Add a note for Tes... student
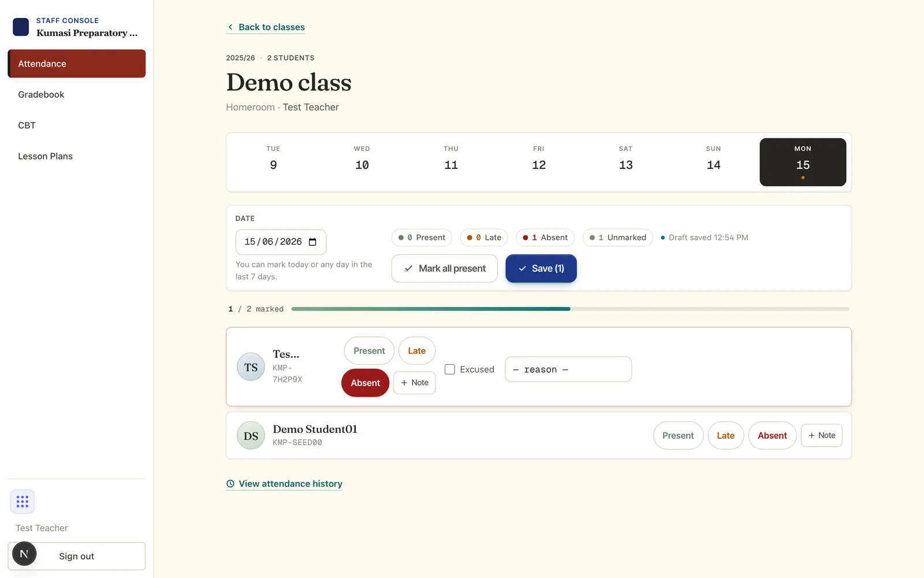Screen dimensions: 924x578 click(415, 383)
